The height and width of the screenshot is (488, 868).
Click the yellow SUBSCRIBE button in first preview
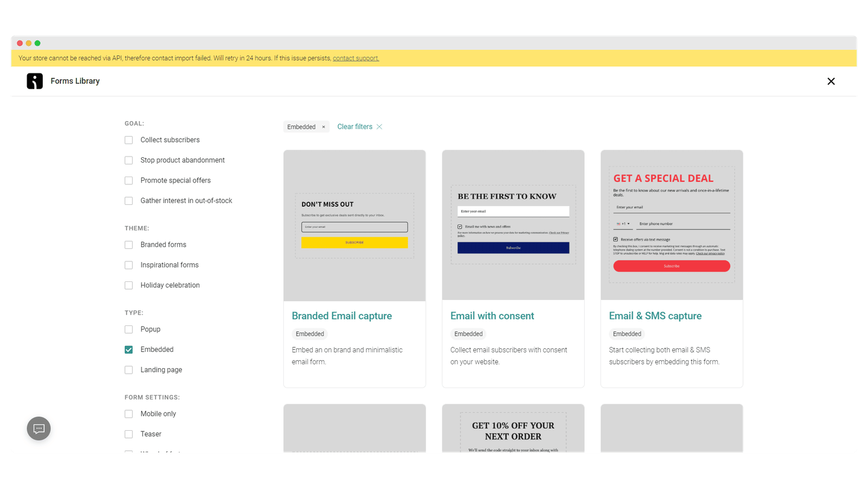point(354,242)
